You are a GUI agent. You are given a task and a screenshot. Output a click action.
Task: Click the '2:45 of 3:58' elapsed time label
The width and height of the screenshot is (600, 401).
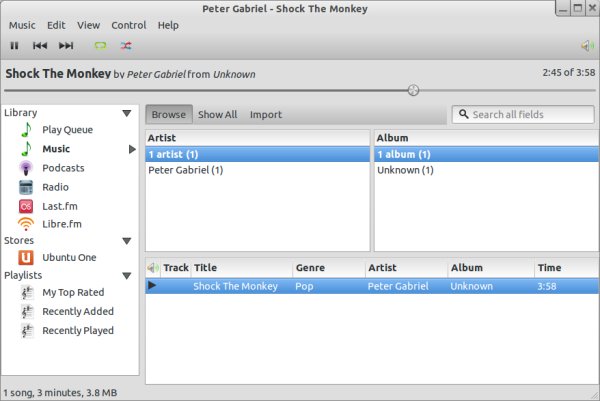pos(569,72)
